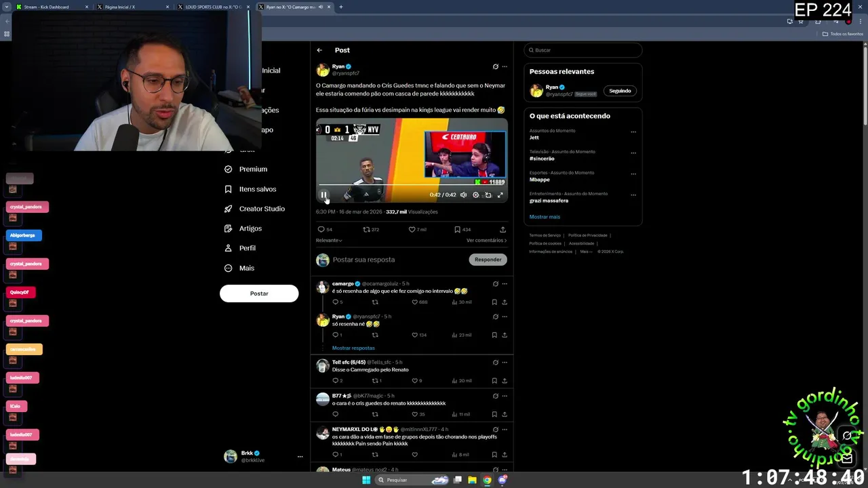Enter fullscreen on the post video

[500, 195]
